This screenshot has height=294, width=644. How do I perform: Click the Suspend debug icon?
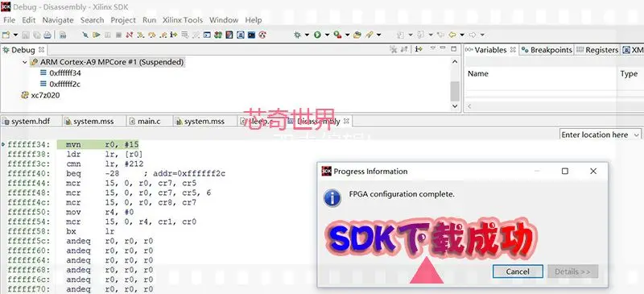pyautogui.click(x=108, y=35)
